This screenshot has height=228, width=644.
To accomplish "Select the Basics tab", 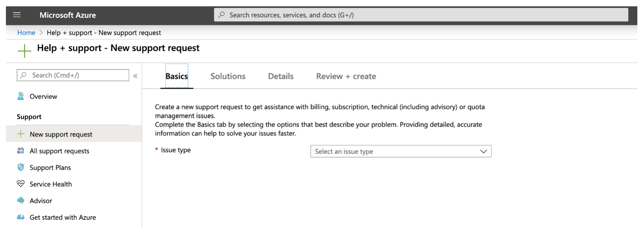I will click(176, 77).
